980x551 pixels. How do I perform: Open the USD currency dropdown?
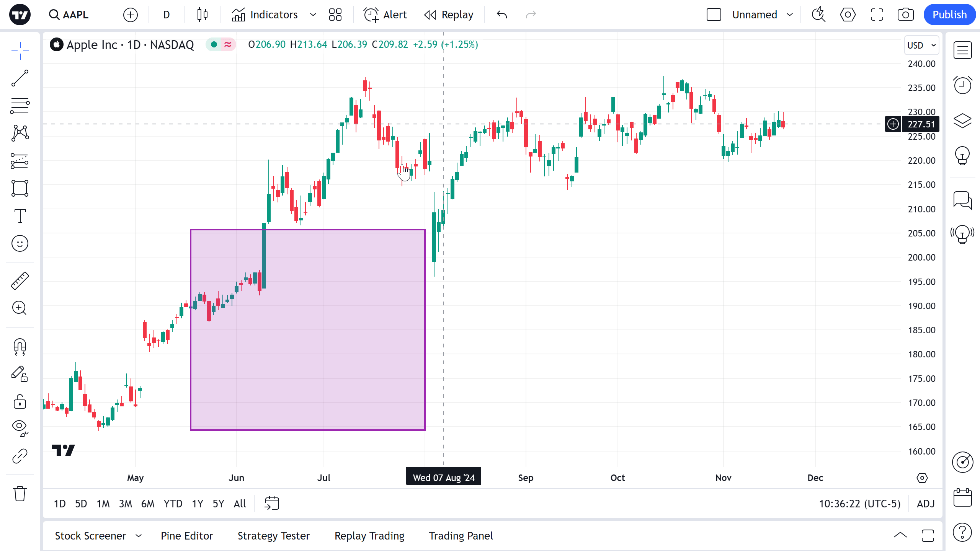pyautogui.click(x=921, y=45)
